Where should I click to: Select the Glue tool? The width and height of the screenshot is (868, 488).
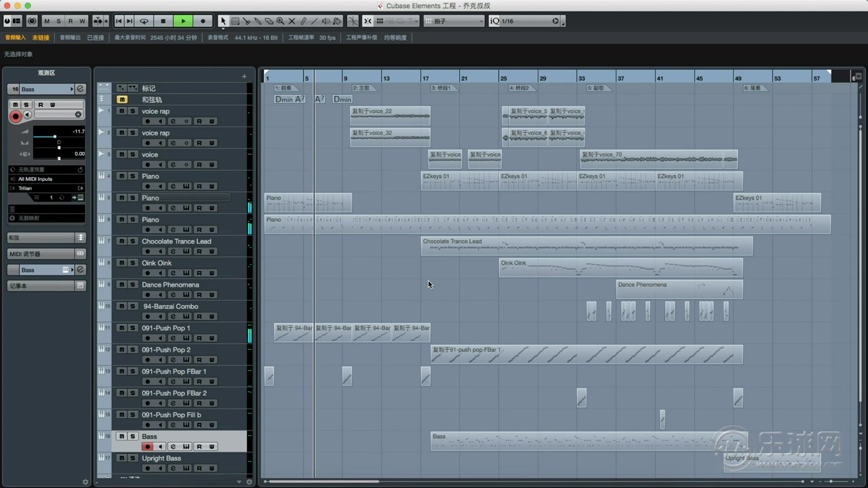pos(258,21)
